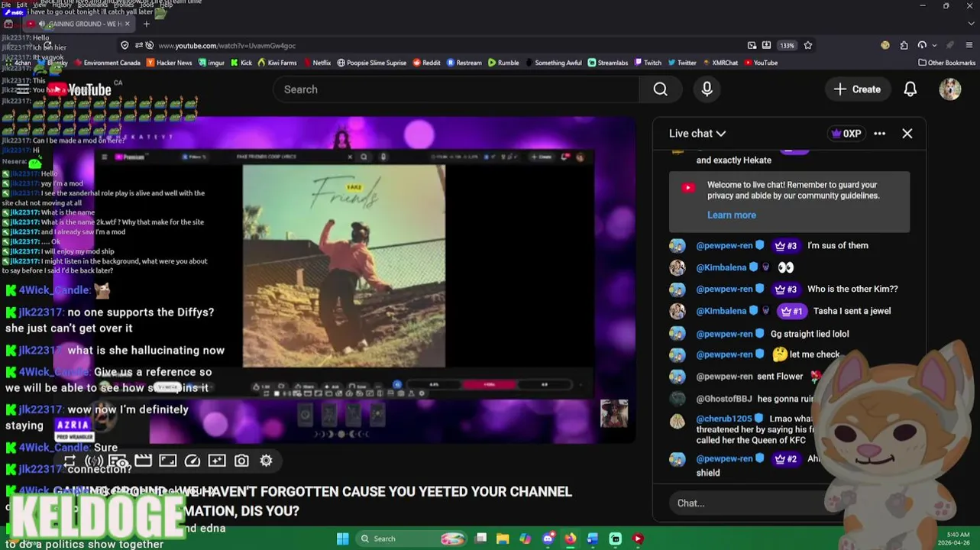
Task: Open a new browser tab
Action: pyautogui.click(x=146, y=24)
